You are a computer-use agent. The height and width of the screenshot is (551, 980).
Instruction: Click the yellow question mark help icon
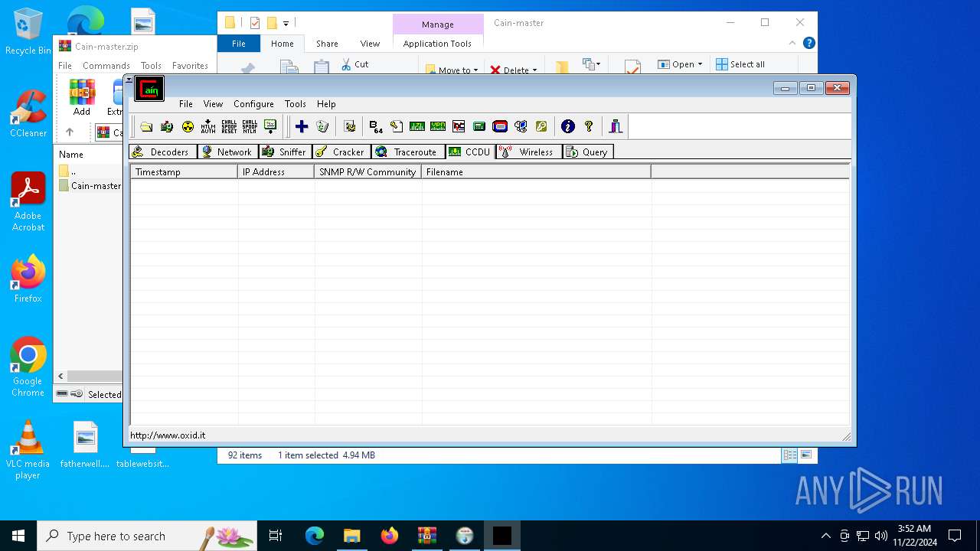(588, 127)
